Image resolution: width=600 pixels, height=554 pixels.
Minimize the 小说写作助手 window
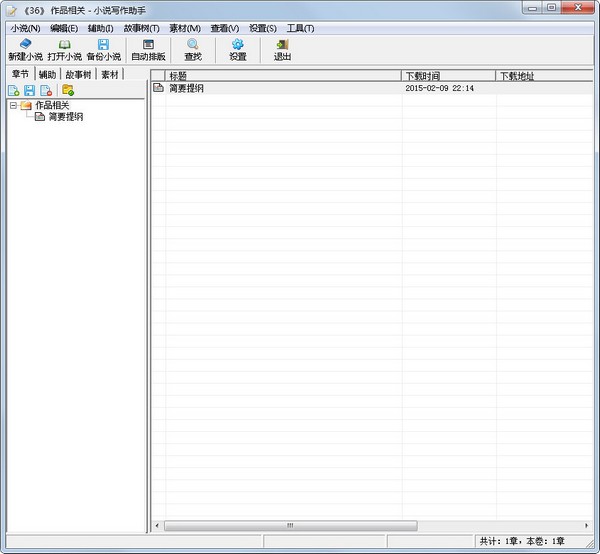pos(532,8)
